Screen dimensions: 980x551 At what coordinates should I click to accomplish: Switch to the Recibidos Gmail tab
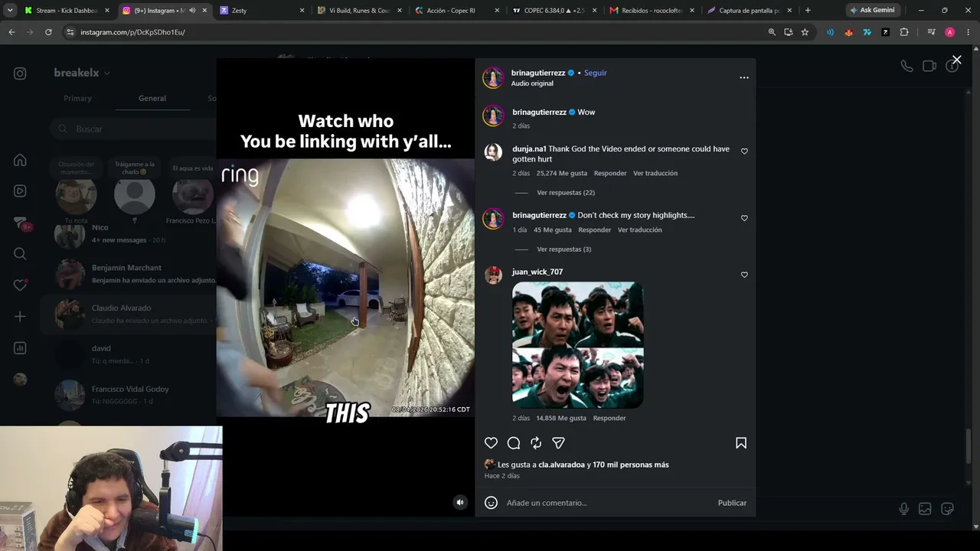click(652, 11)
